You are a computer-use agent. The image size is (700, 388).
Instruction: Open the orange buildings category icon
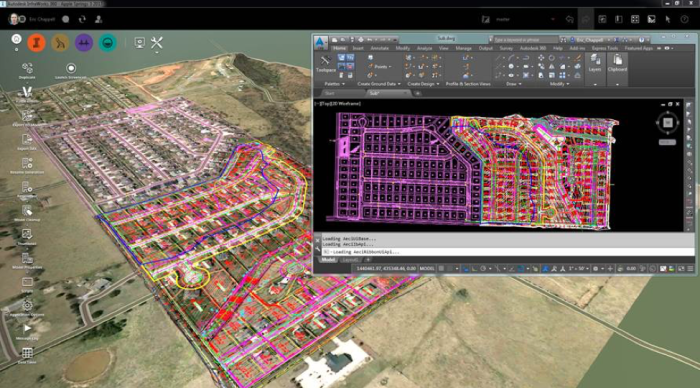coord(37,43)
